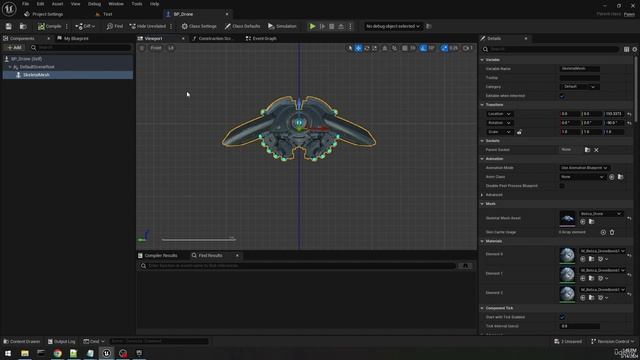Click the scale lock icon
This screenshot has height=360, width=640.
click(519, 132)
